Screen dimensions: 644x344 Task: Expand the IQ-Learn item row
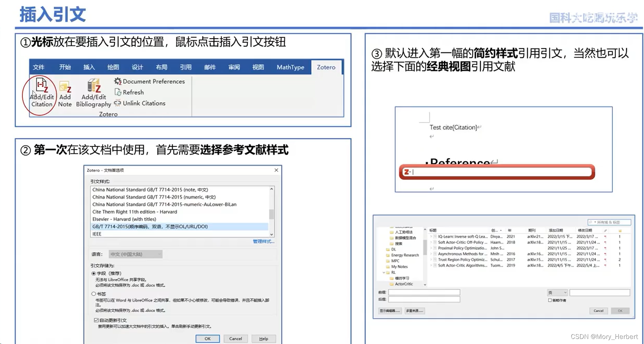pos(431,237)
